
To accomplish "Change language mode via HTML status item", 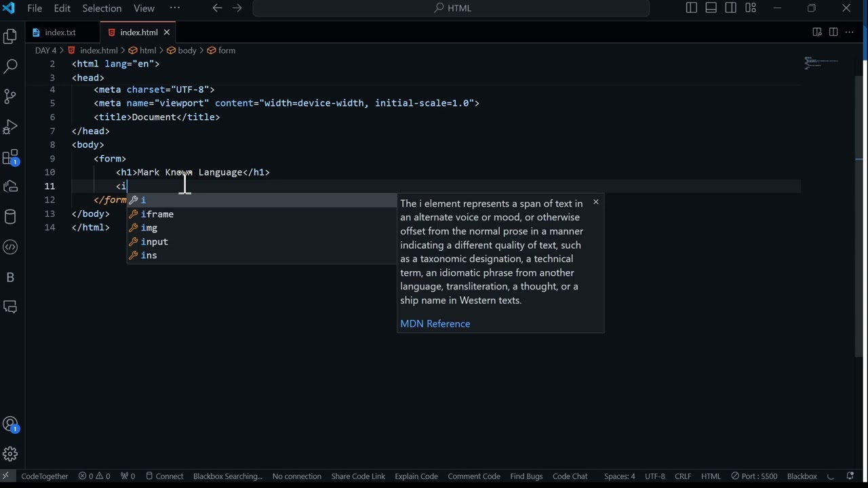I will tap(711, 476).
